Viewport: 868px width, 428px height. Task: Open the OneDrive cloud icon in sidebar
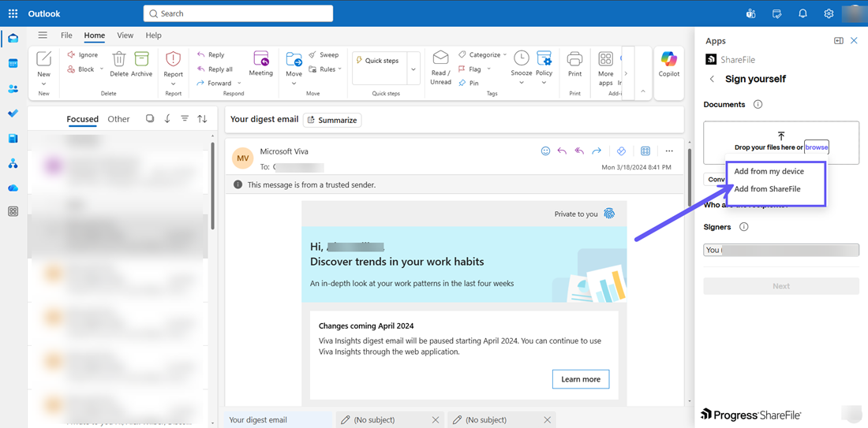coord(13,188)
